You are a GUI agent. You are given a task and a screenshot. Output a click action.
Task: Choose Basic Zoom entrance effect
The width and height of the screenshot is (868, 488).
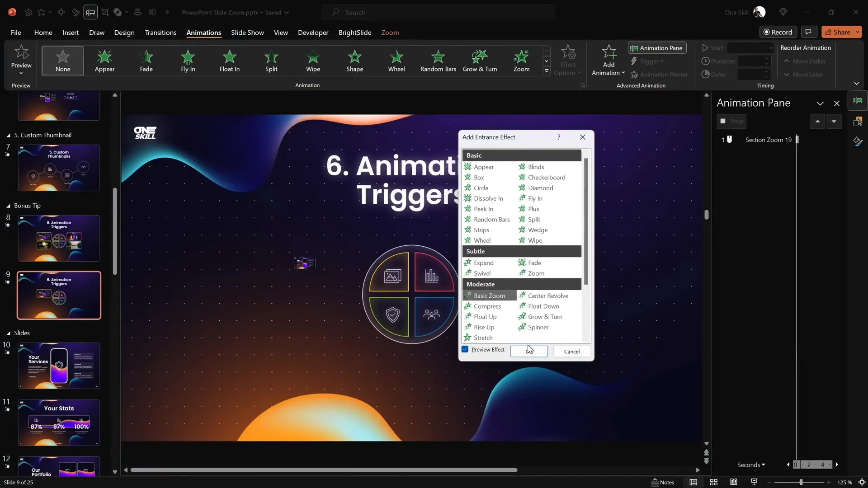point(489,296)
